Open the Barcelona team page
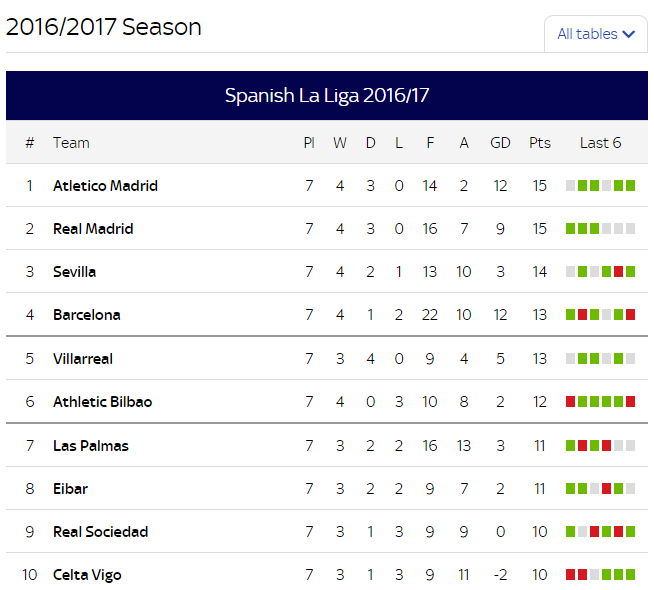The image size is (654, 590). (x=87, y=314)
